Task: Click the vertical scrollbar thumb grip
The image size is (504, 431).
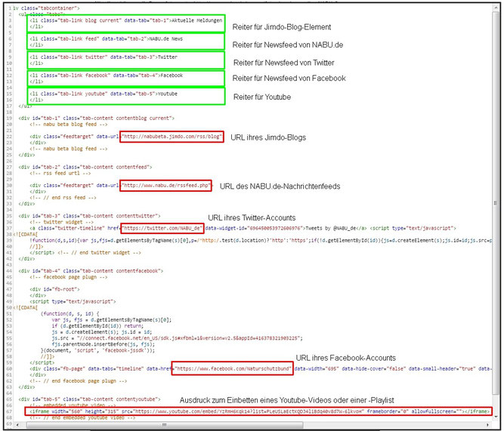Action: point(496,203)
